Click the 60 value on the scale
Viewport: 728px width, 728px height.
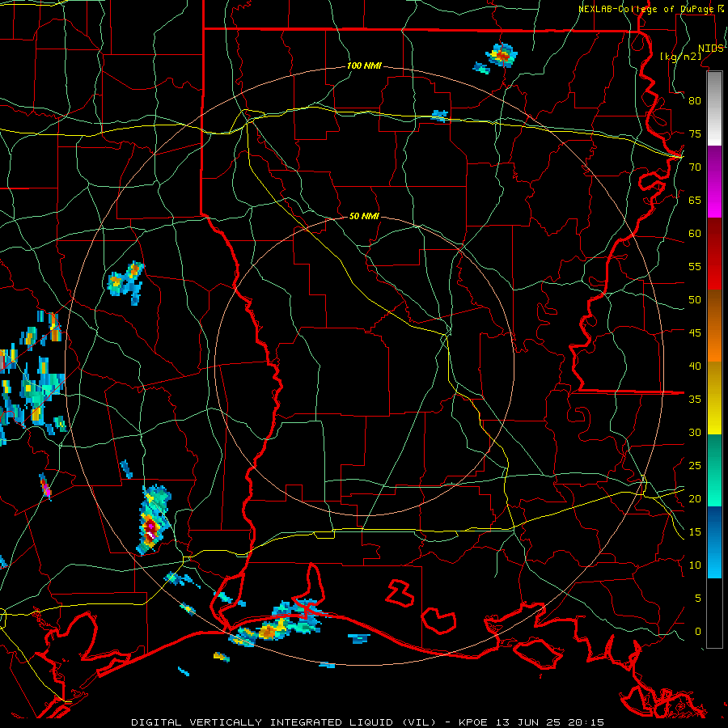coord(695,234)
